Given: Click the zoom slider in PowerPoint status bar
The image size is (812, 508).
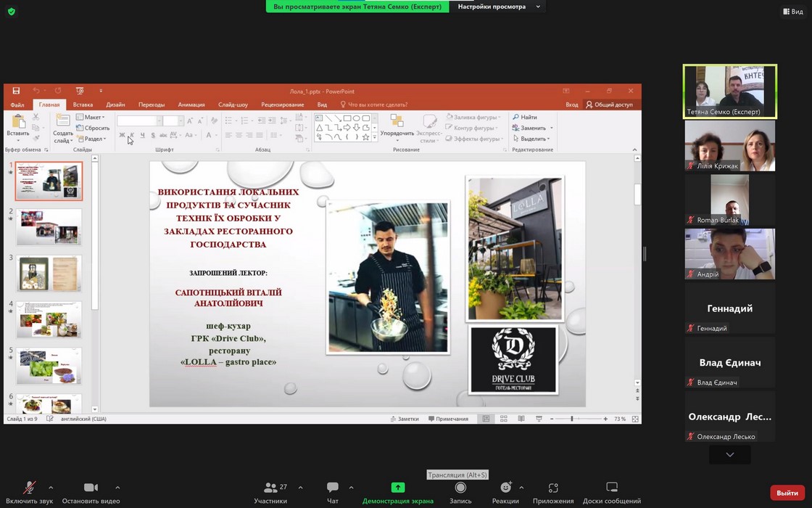Looking at the screenshot, I should pos(572,419).
